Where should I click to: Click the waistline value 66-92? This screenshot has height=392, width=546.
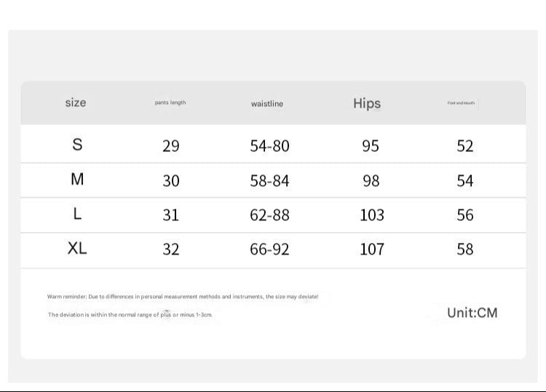click(x=269, y=249)
